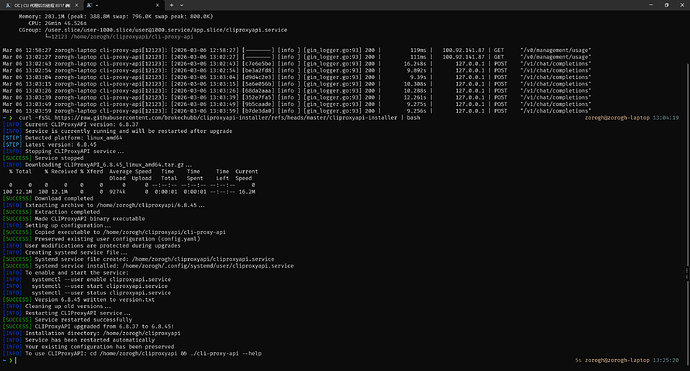The height and width of the screenshot is (371, 690).
Task: Switch to the first terminal tab titled OC
Action: (x=42, y=5)
